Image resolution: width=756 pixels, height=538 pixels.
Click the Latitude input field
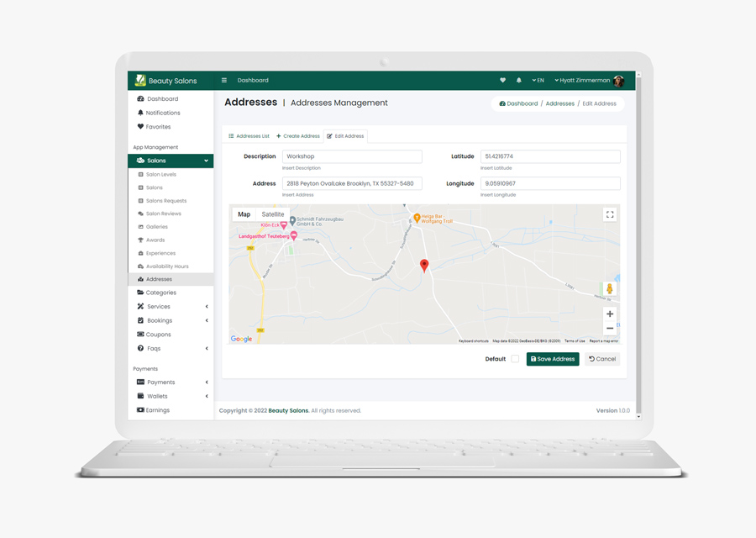pyautogui.click(x=550, y=156)
